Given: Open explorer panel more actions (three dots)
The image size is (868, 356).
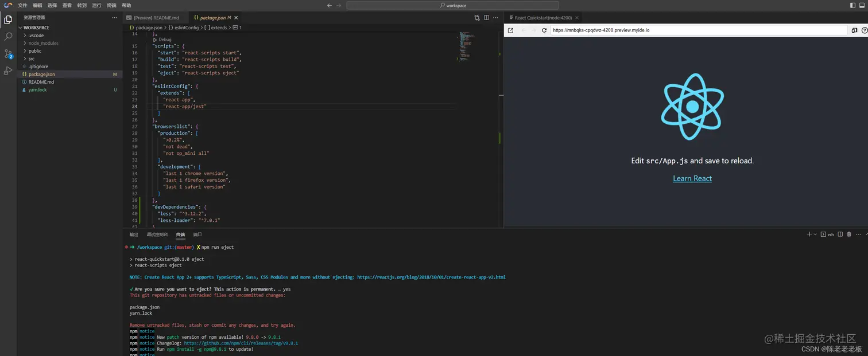Looking at the screenshot, I should click(x=114, y=18).
